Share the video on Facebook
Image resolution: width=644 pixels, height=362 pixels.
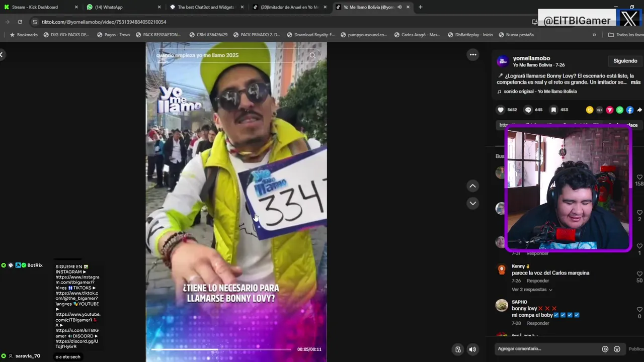629,110
